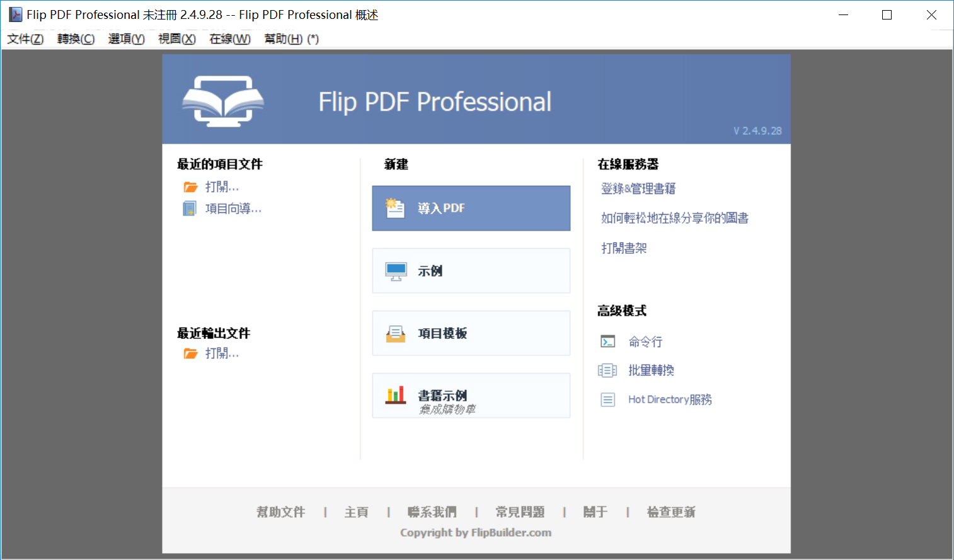Open the 選項(Y) menu

pos(126,39)
